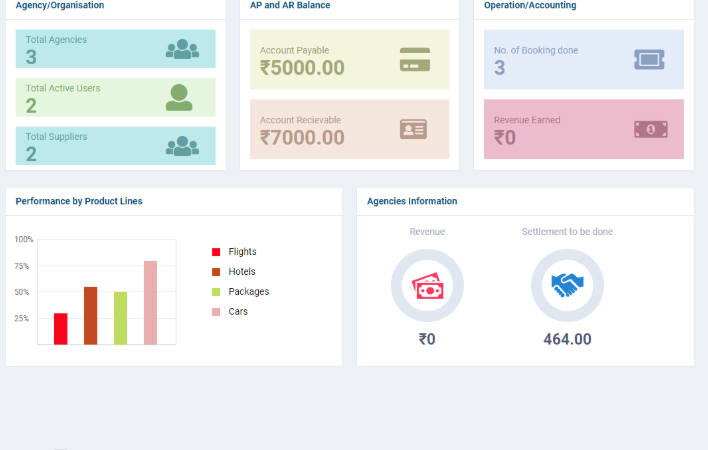Click the Revenue Earned banknote icon

point(651,130)
